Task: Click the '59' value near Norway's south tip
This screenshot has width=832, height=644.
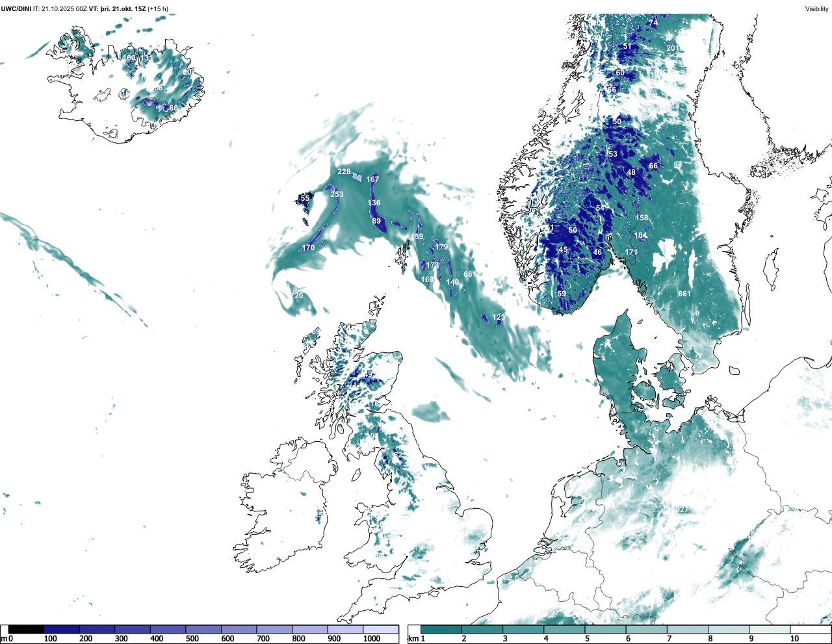Action: 562,294
